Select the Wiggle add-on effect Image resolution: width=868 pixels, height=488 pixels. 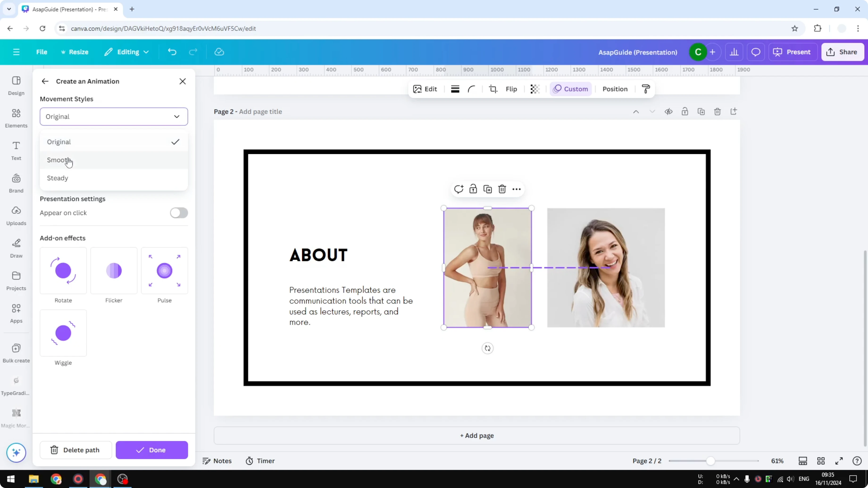(x=63, y=333)
